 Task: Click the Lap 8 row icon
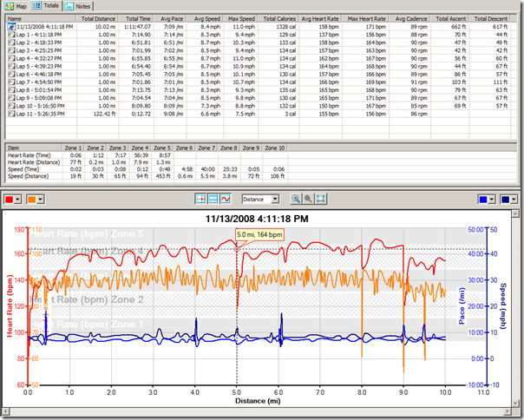(12, 89)
